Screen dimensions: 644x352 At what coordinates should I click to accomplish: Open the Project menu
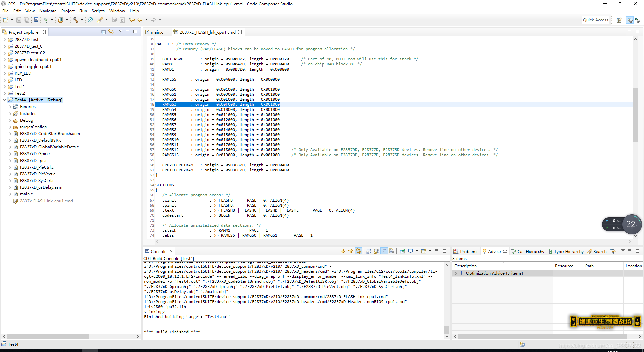(x=68, y=11)
